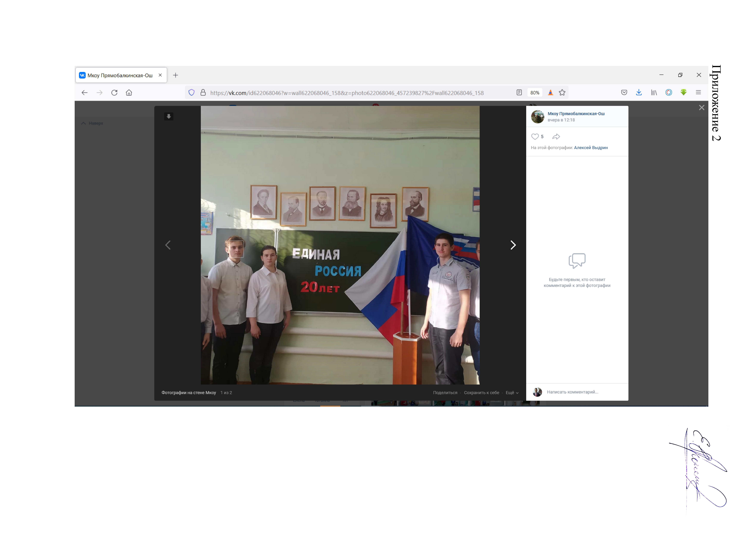The width and height of the screenshot is (756, 535).
Task: Open the hamburger application menu
Action: point(698,93)
